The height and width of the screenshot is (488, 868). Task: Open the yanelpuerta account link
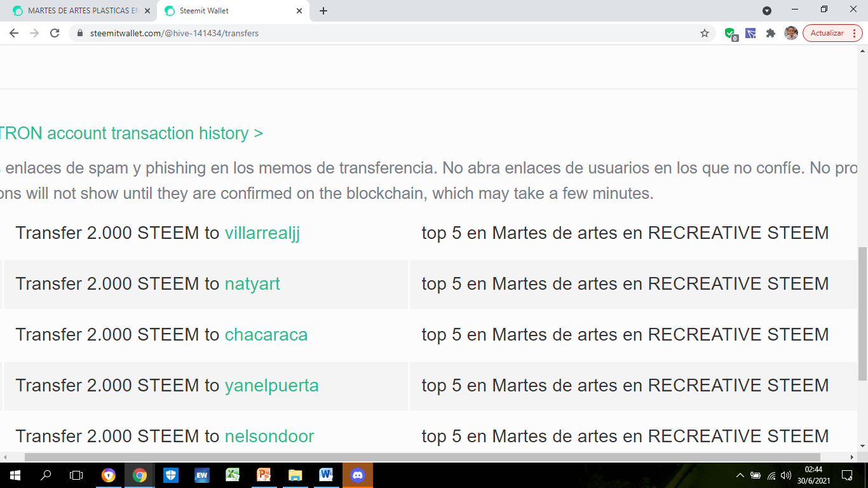pyautogui.click(x=272, y=386)
